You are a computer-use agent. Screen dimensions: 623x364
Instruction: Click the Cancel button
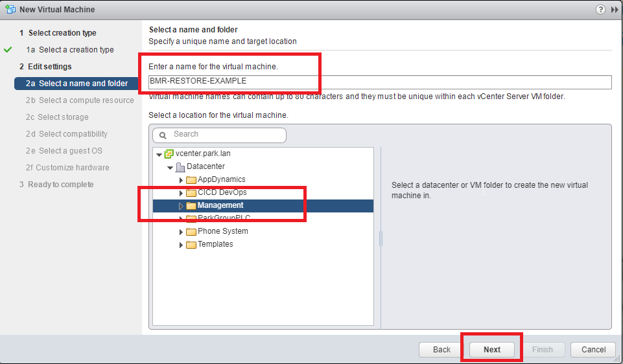pyautogui.click(x=593, y=350)
